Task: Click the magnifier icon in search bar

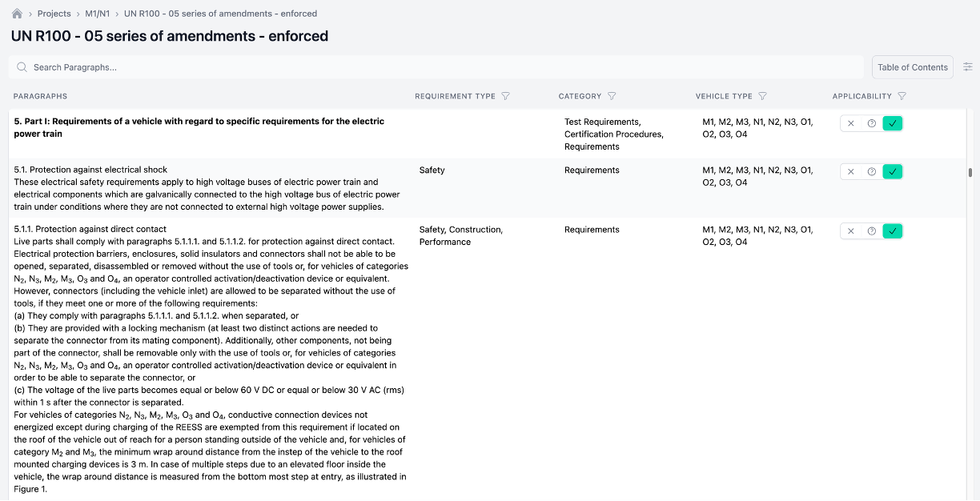Action: [x=22, y=67]
